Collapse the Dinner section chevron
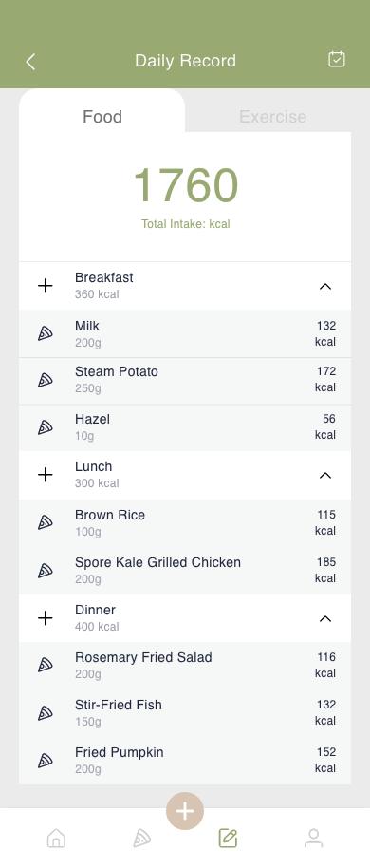 325,618
